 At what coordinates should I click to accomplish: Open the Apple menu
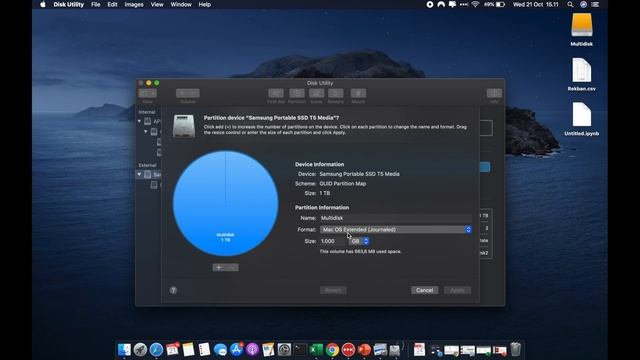[43, 4]
